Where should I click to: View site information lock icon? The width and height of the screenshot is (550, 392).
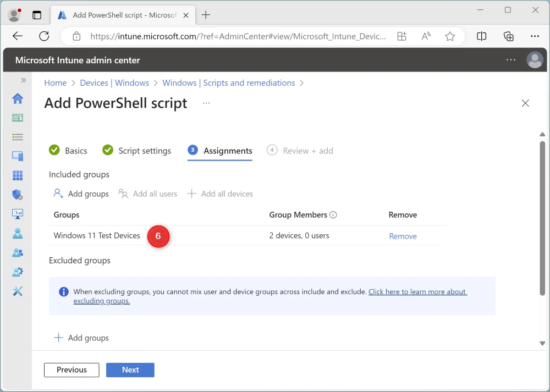click(x=76, y=36)
